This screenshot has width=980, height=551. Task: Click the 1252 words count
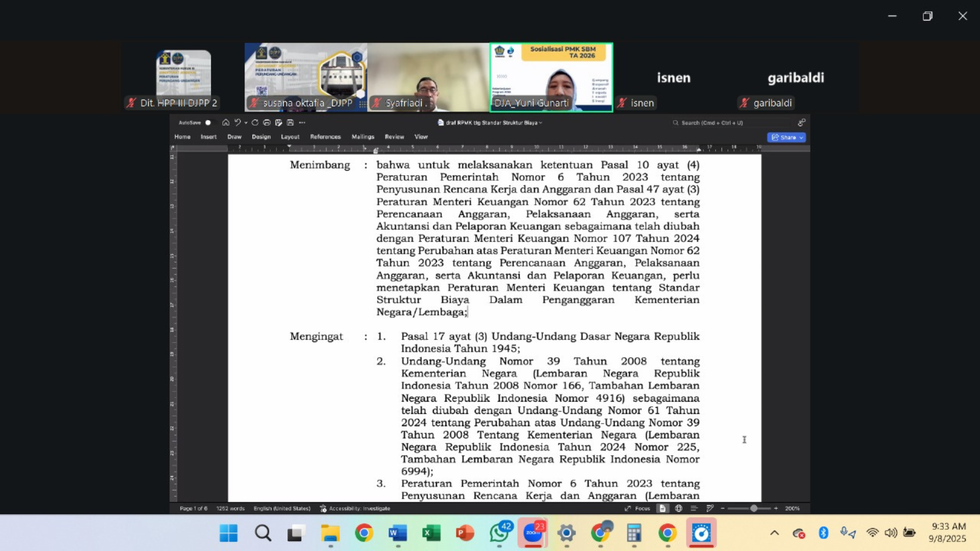(230, 508)
